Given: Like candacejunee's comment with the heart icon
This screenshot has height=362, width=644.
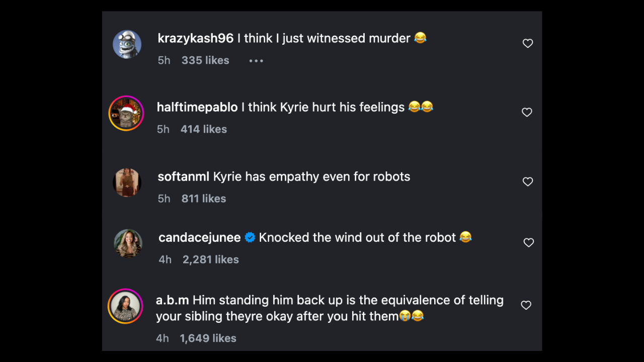Looking at the screenshot, I should coord(528,242).
